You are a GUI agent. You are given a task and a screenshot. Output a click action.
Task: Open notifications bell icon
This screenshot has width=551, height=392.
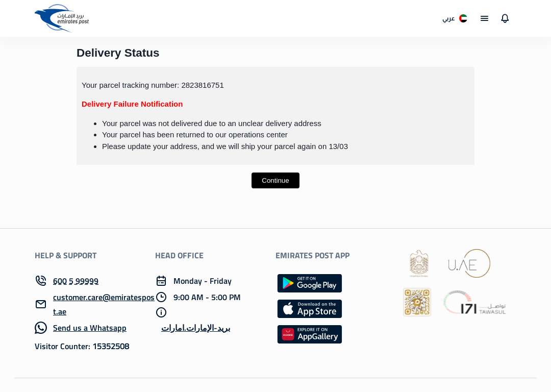505,18
